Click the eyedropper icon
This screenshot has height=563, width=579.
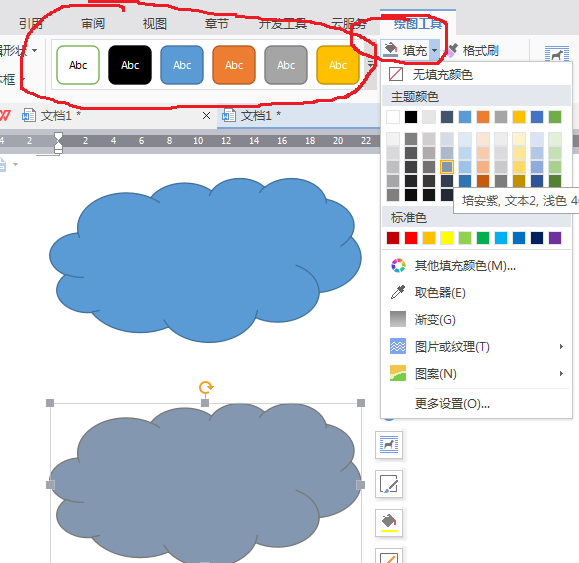pyautogui.click(x=398, y=292)
